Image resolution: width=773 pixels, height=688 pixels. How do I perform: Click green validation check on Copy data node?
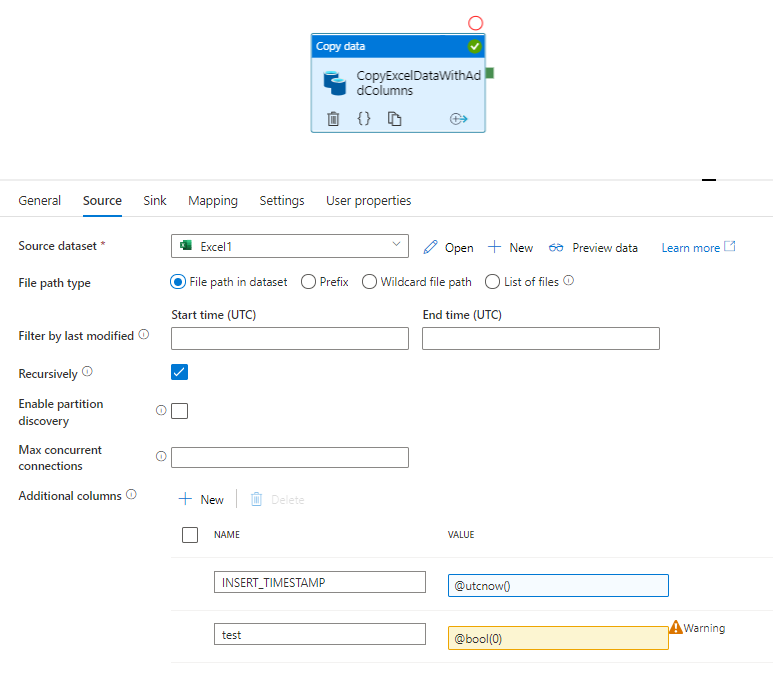coord(475,46)
